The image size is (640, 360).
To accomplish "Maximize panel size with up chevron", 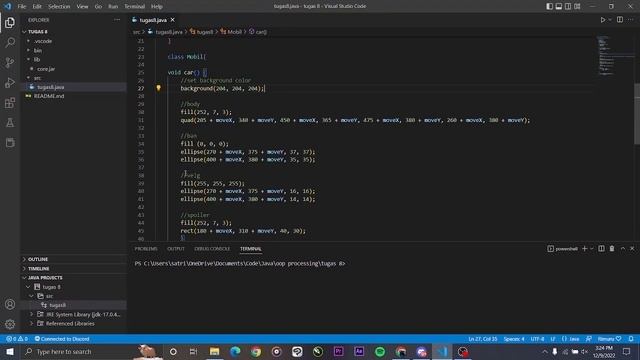I will [623, 249].
